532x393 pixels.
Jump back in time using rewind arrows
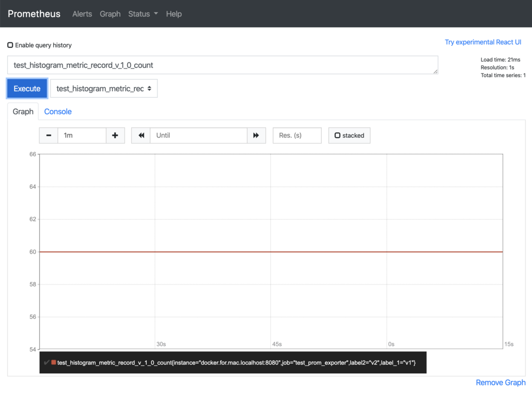(x=140, y=135)
